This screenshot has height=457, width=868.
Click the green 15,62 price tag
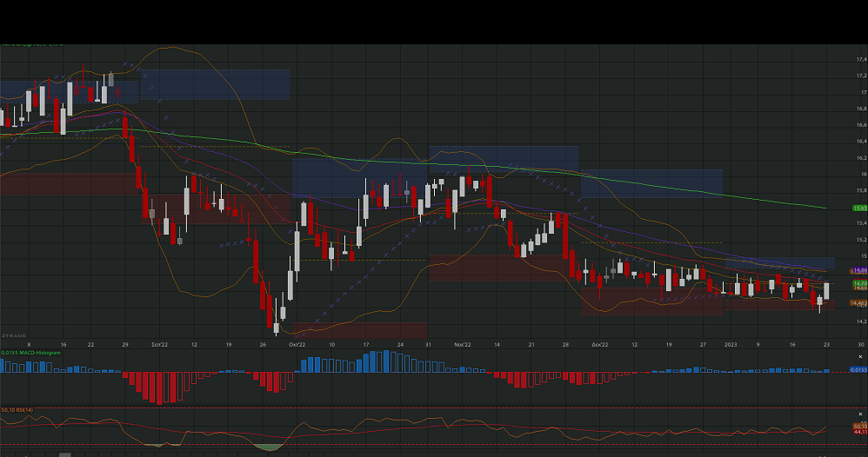(x=859, y=209)
